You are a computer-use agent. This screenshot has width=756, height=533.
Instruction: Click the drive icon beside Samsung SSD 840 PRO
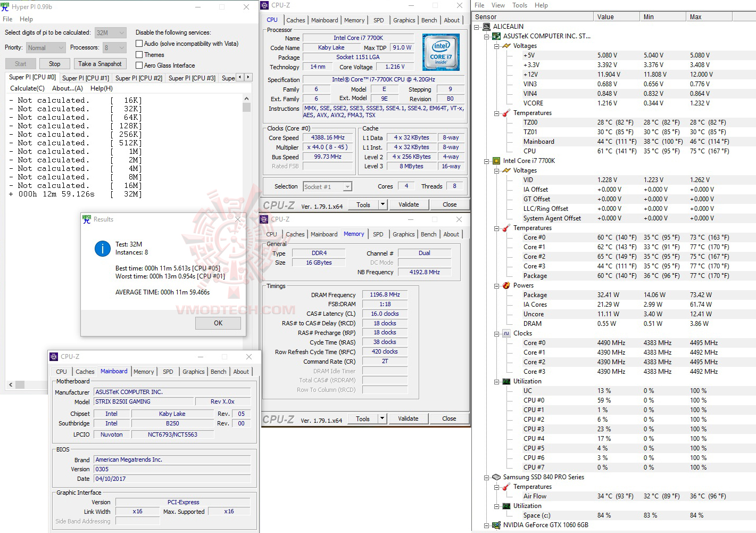(x=496, y=477)
